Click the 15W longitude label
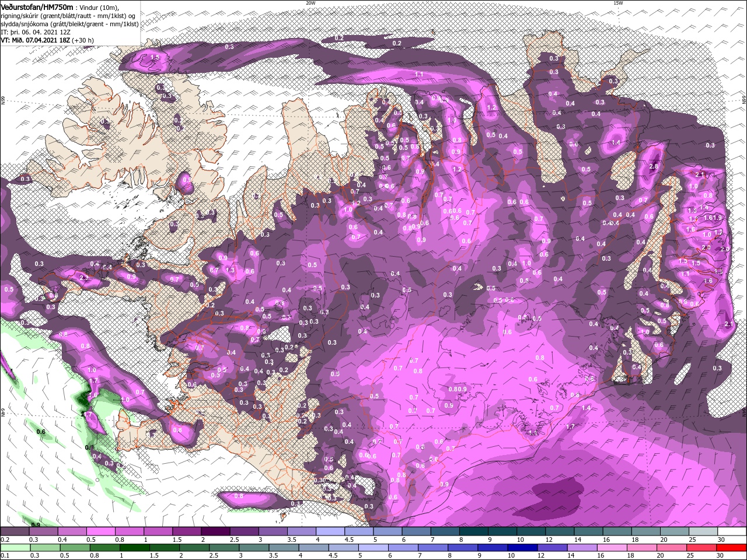The image size is (747, 560). coord(618,3)
